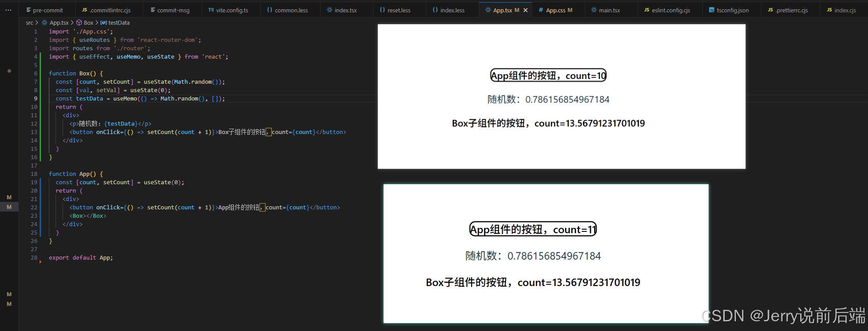Click 'function App()' declaration text
Image resolution: width=868 pixels, height=331 pixels.
coord(76,174)
